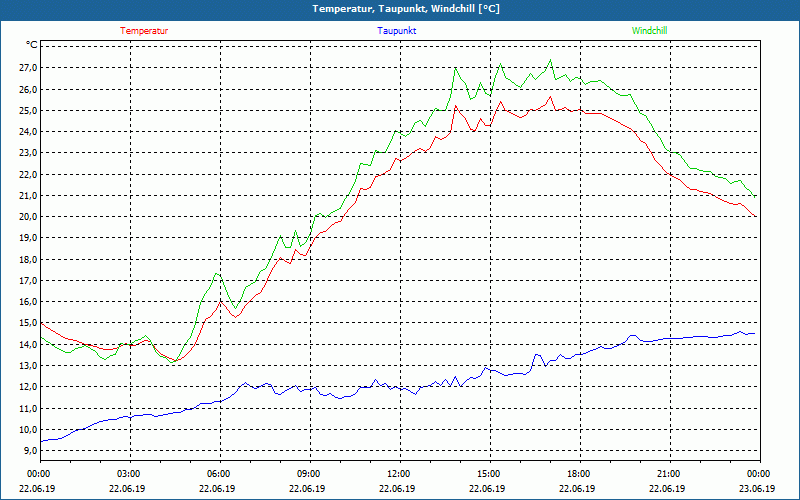Click the green Windchill legend label
Viewport: 800px width, 500px height.
(x=649, y=31)
